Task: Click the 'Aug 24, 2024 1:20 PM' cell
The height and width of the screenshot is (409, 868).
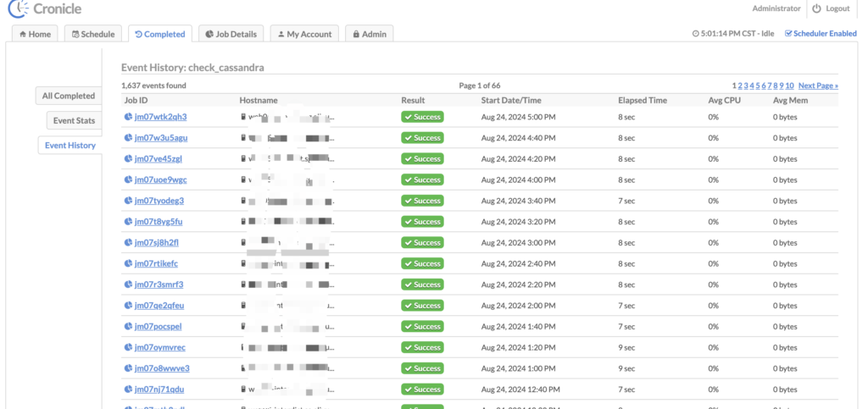Action: click(x=518, y=348)
